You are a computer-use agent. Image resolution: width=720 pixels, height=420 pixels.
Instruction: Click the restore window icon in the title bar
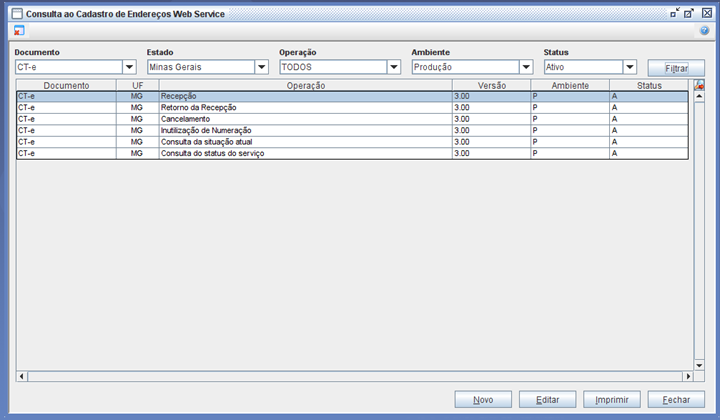coord(675,13)
